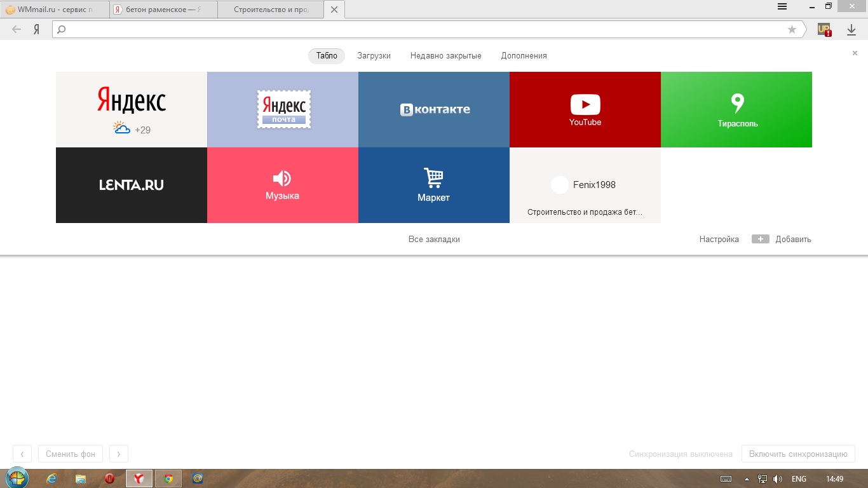Open the on-screen keyboard tray icon
The width and height of the screenshot is (868, 488).
[726, 478]
